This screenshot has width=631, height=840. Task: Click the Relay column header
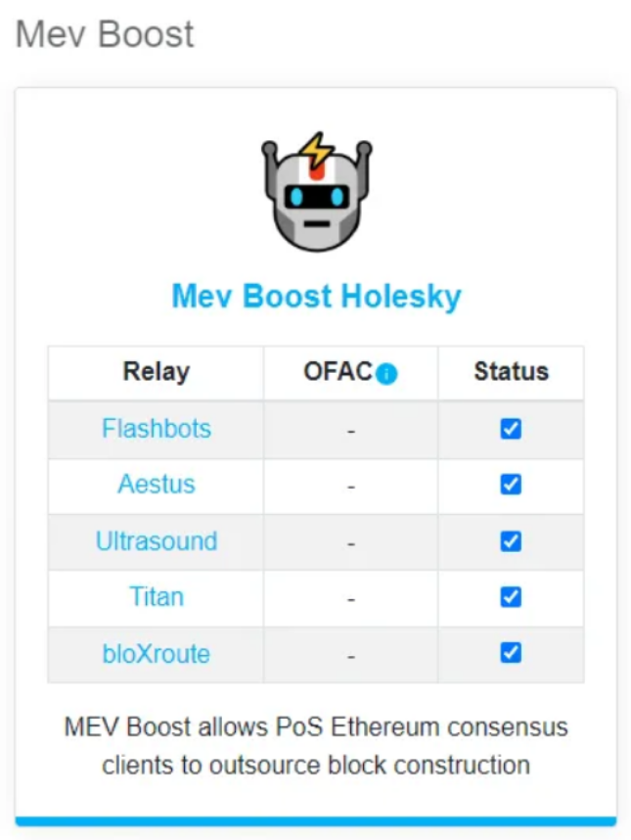click(156, 372)
